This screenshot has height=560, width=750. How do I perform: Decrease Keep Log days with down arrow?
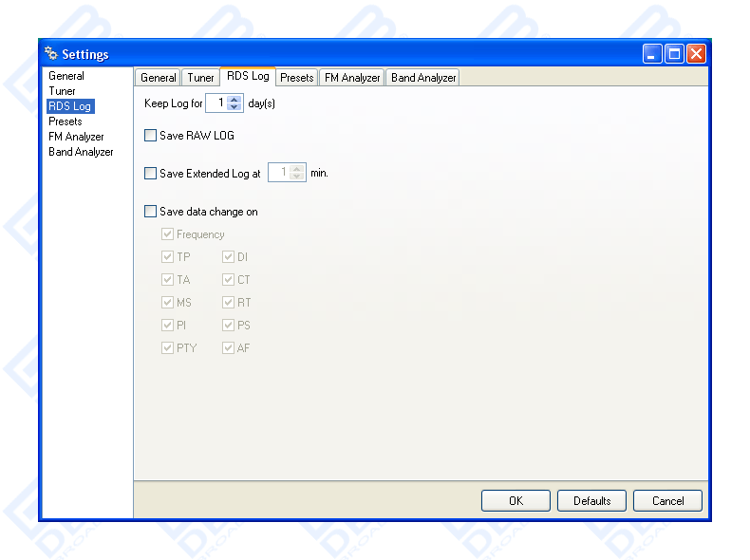click(x=234, y=106)
